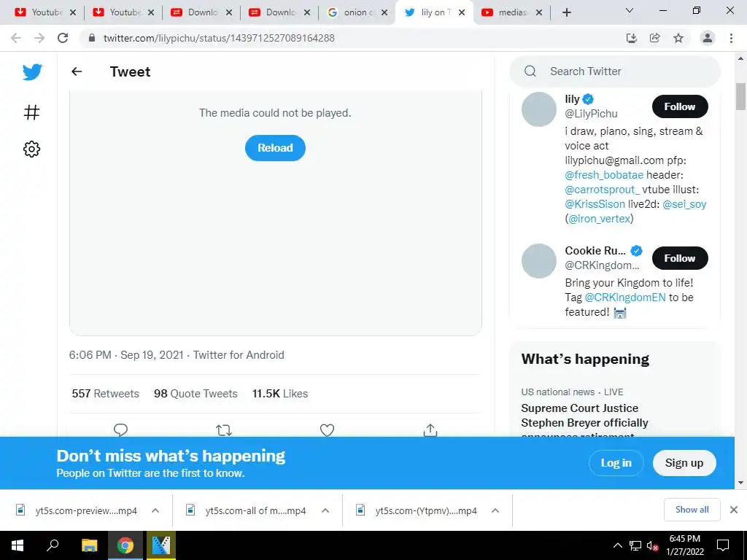Follow Cookie Run Kingdom account
Viewport: 747px width, 560px height.
[680, 258]
